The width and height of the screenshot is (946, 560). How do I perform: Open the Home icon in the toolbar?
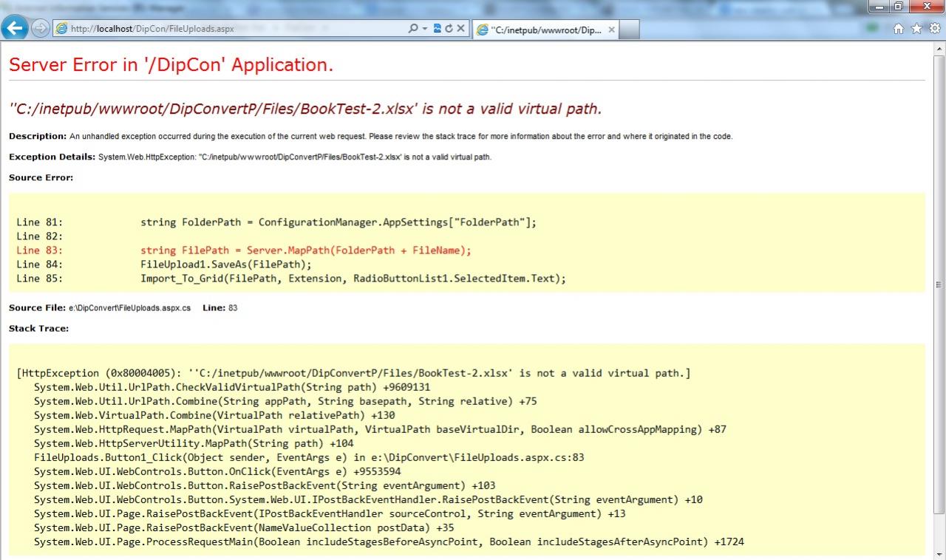coord(899,29)
